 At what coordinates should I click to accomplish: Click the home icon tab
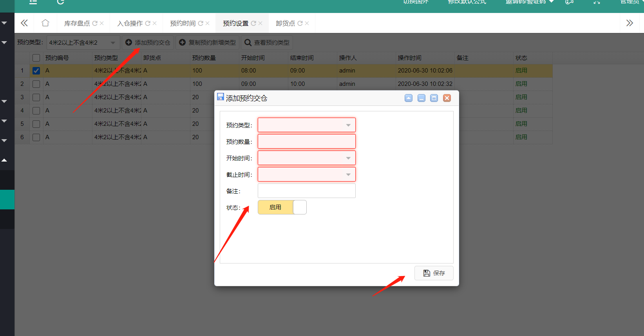point(45,23)
